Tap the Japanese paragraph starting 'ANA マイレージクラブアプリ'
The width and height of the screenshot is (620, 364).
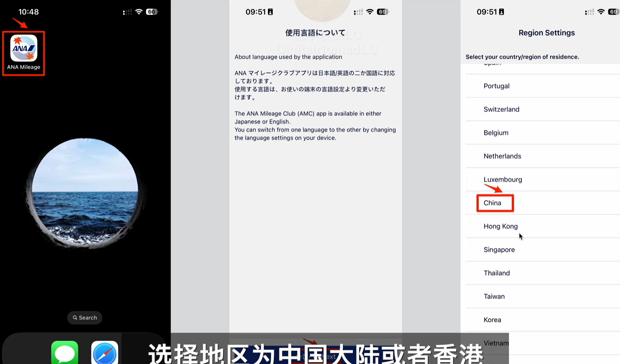tap(315, 85)
